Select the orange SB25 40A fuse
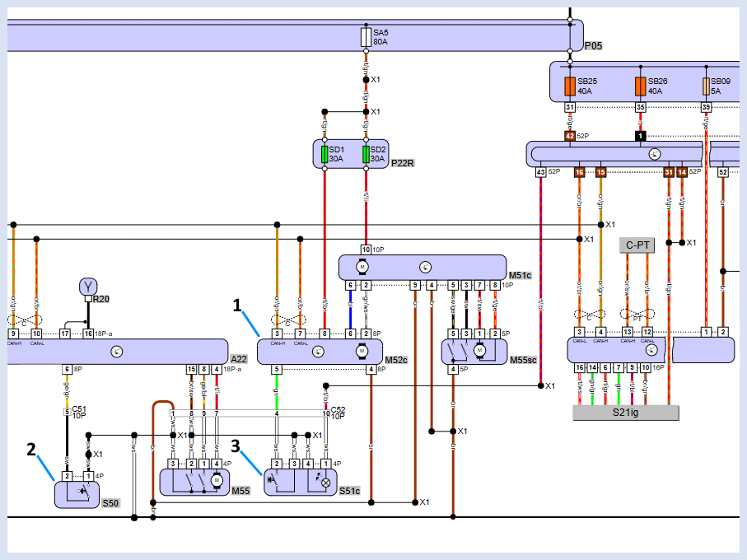This screenshot has height=560, width=747. click(x=570, y=86)
